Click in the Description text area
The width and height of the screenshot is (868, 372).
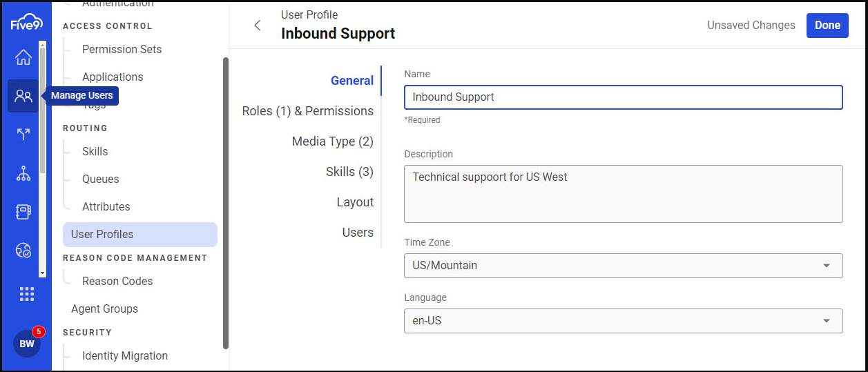point(623,194)
